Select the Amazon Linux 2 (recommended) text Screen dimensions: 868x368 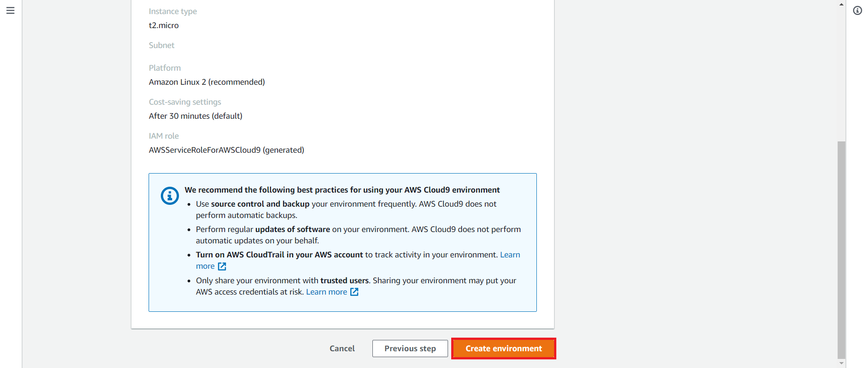[207, 82]
